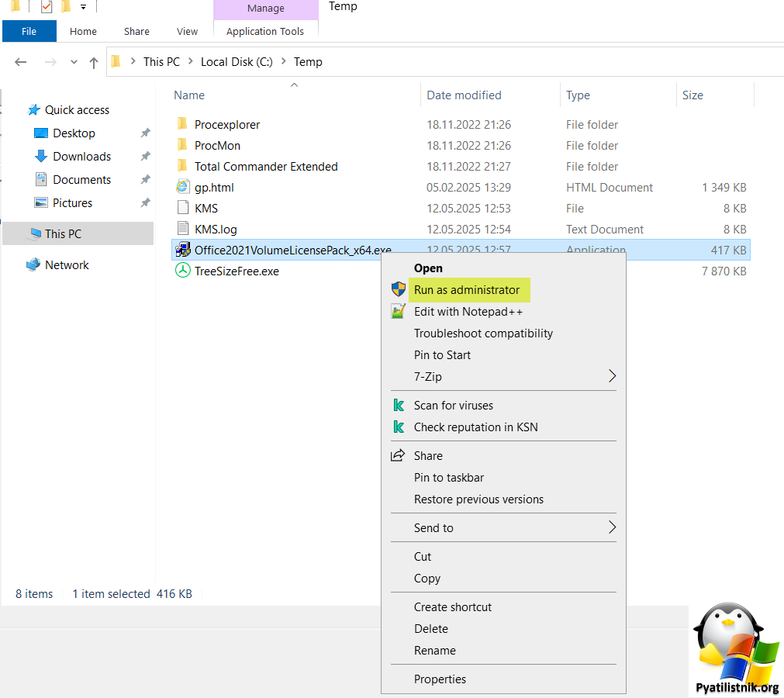Image resolution: width=784 pixels, height=698 pixels.
Task: Click the KMS.log text file icon
Action: pos(183,229)
